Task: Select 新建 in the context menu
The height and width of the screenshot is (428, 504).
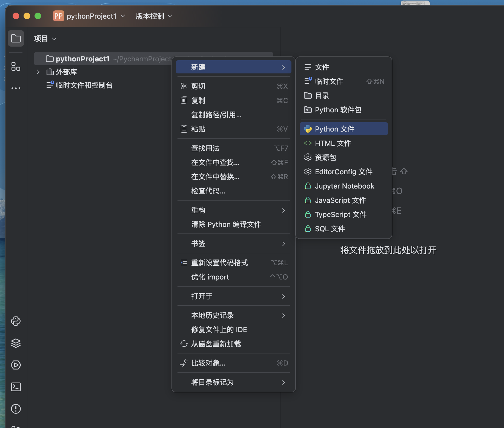Action: 233,67
